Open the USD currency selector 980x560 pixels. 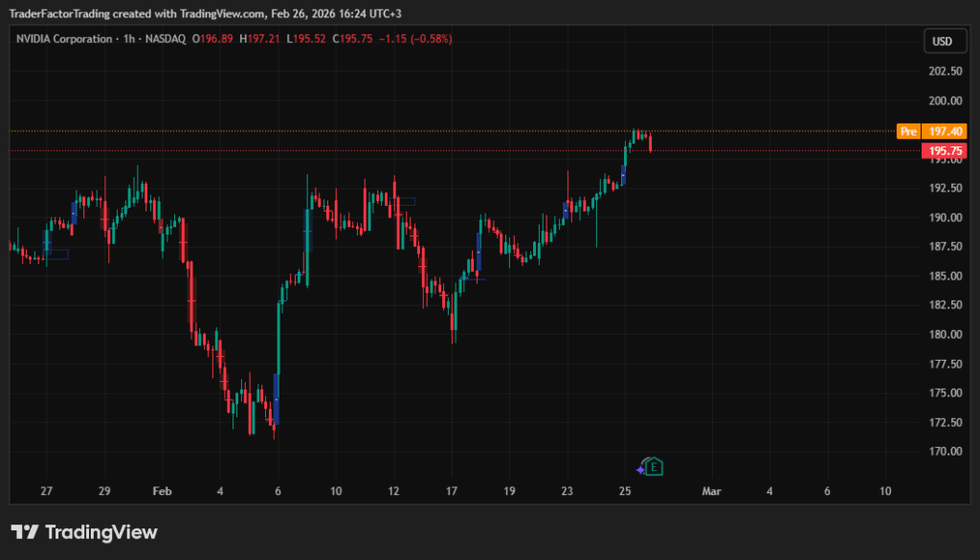(943, 41)
